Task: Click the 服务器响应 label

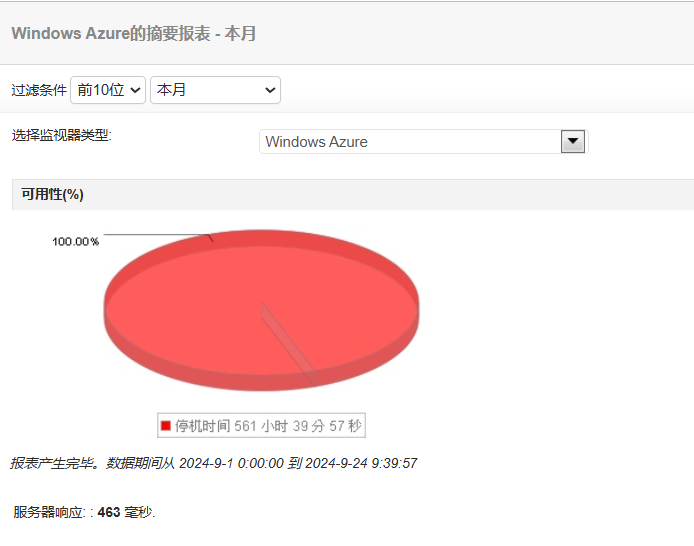Action: pyautogui.click(x=49, y=512)
